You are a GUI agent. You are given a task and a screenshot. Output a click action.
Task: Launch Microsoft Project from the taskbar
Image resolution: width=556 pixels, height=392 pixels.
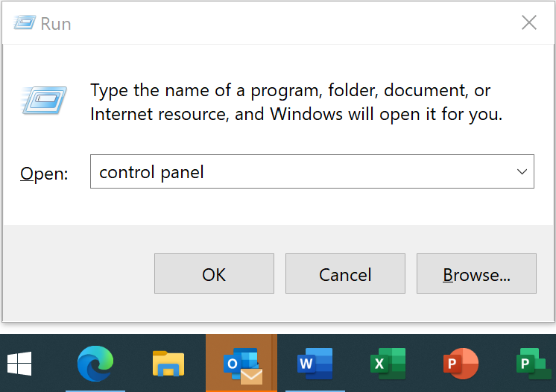[534, 363]
